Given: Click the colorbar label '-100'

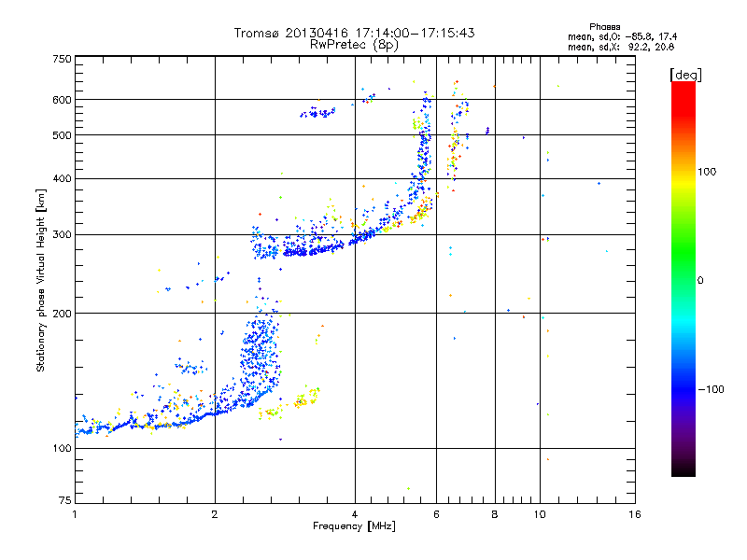Looking at the screenshot, I should pyautogui.click(x=712, y=389).
